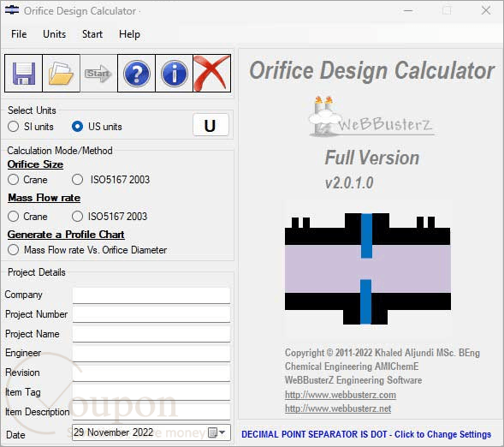Open the Units menu

pos(54,34)
